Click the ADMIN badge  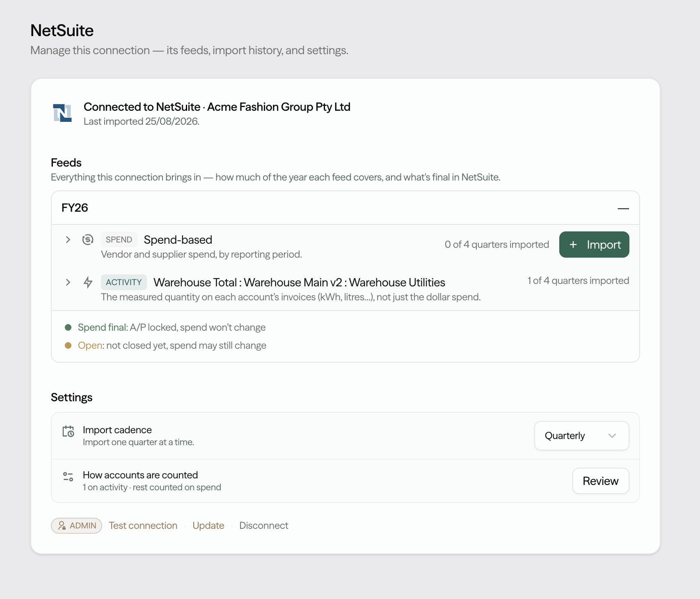click(x=77, y=526)
